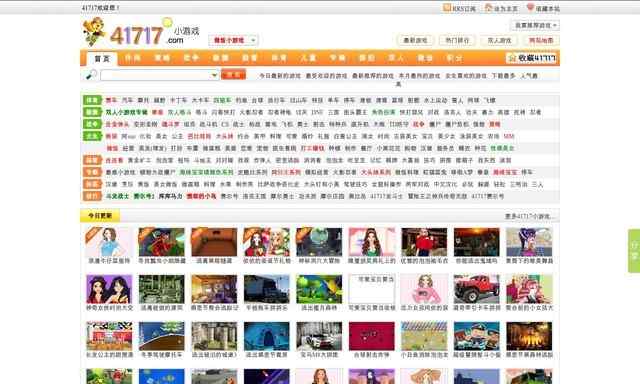Open the DNF category link
The image size is (640, 384).
317,112
